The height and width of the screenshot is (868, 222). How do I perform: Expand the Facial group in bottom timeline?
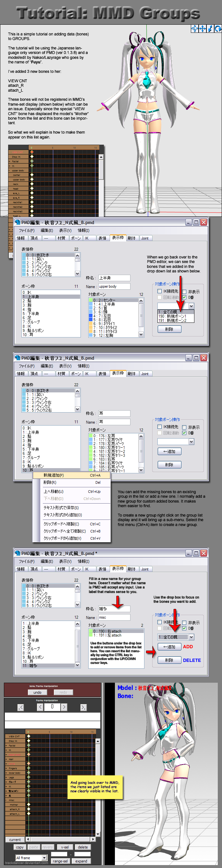(x=6, y=746)
